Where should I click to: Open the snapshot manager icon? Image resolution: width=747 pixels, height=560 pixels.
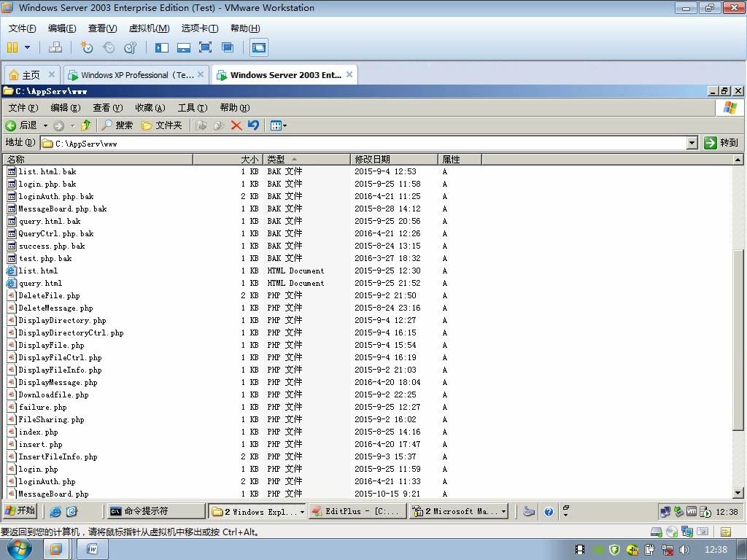pyautogui.click(x=130, y=47)
